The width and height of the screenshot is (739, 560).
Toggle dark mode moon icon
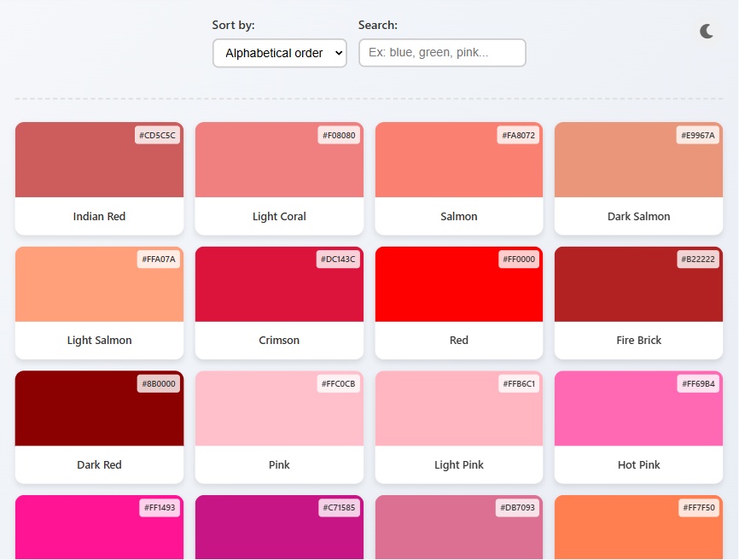pos(707,32)
